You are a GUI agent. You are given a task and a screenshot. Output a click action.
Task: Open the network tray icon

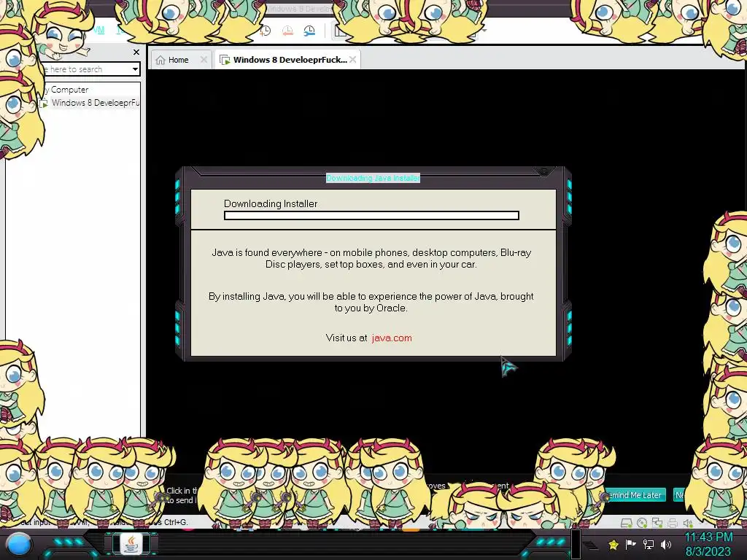coord(649,544)
